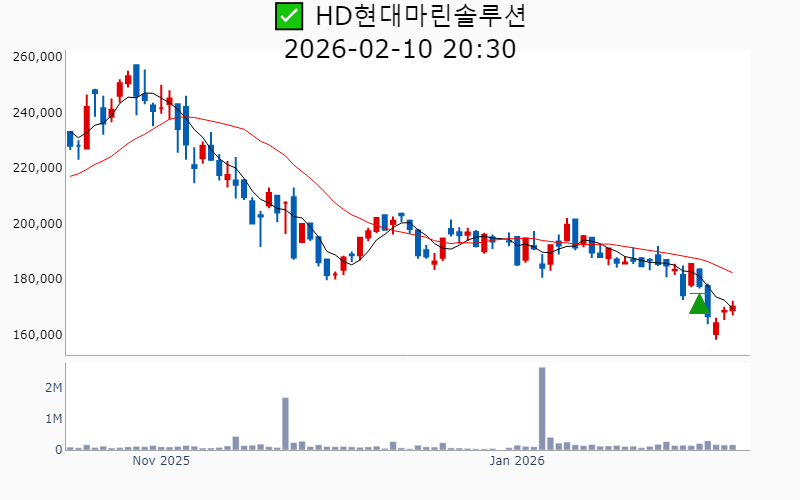Click the green checkmark icon beside the title
800x500 pixels.
tap(288, 16)
